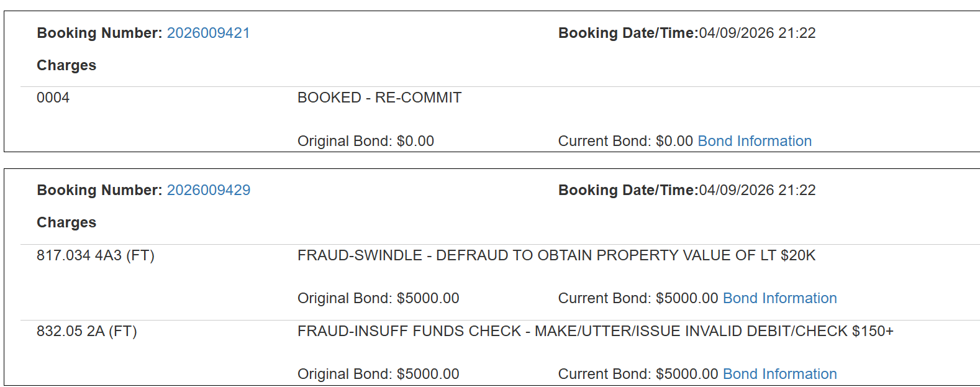Select the FRAUD-INSUFF FUNDS CHECK description text
Image resolution: width=980 pixels, height=387 pixels.
point(594,331)
